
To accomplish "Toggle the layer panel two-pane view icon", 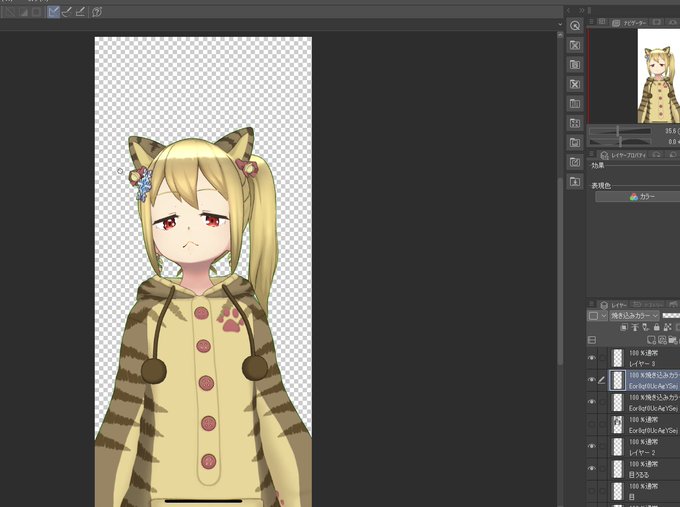I will click(592, 340).
